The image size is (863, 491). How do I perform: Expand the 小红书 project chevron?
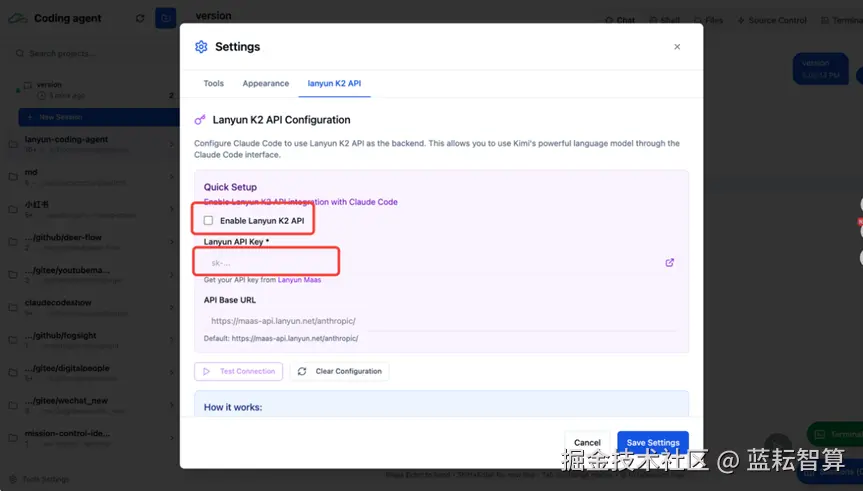[171, 209]
